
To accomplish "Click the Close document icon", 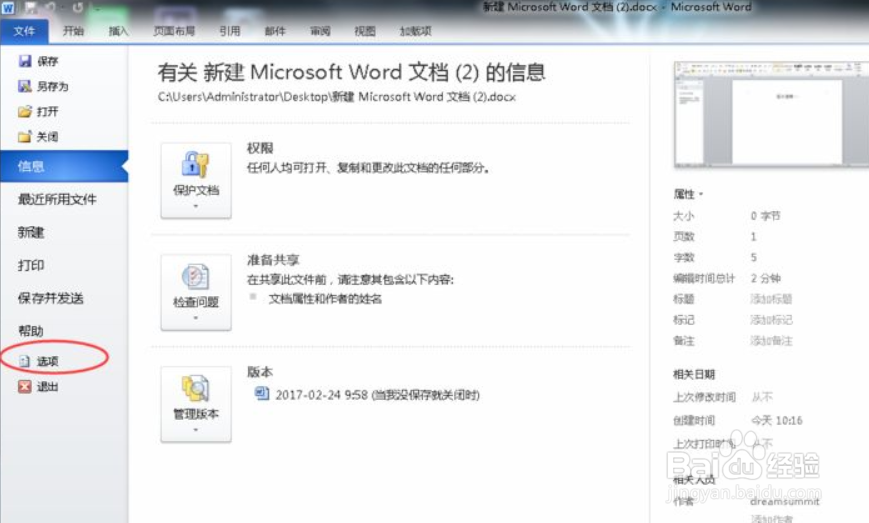I will point(25,136).
